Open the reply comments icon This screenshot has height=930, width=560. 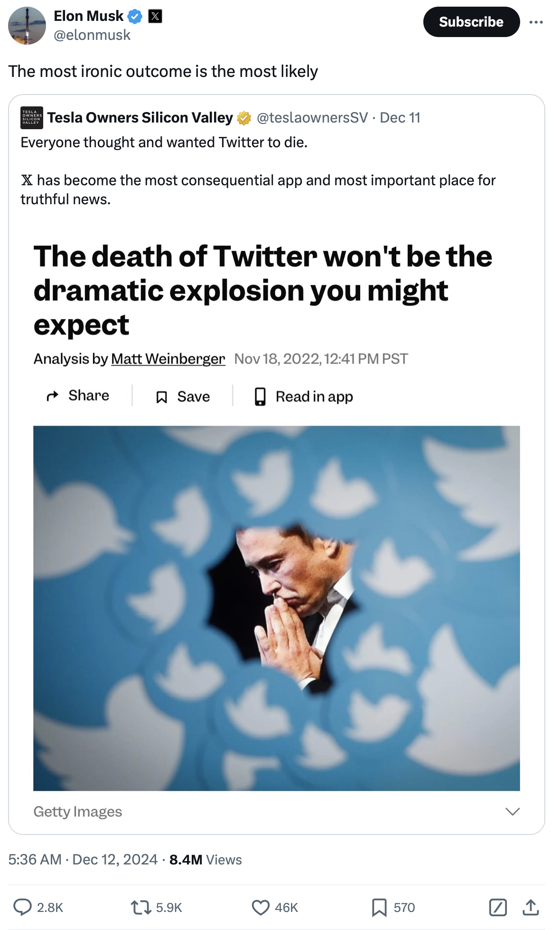point(22,907)
